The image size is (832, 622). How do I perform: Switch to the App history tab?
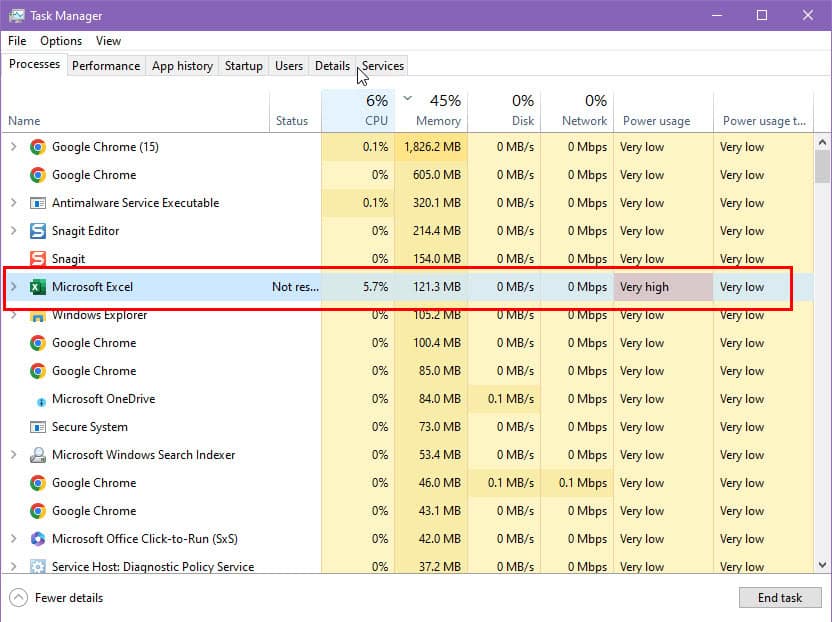coord(182,66)
